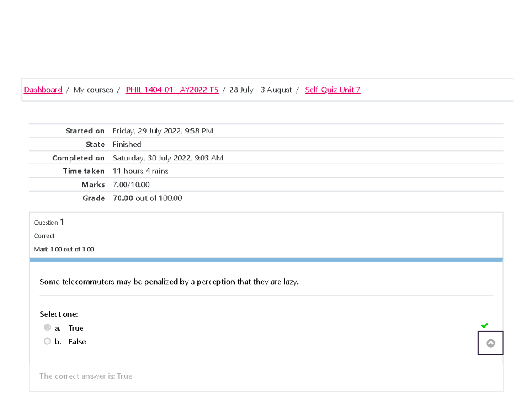Image resolution: width=532 pixels, height=411 pixels.
Task: Go to the Self-Quiz Unit 7 link
Action: tap(332, 90)
